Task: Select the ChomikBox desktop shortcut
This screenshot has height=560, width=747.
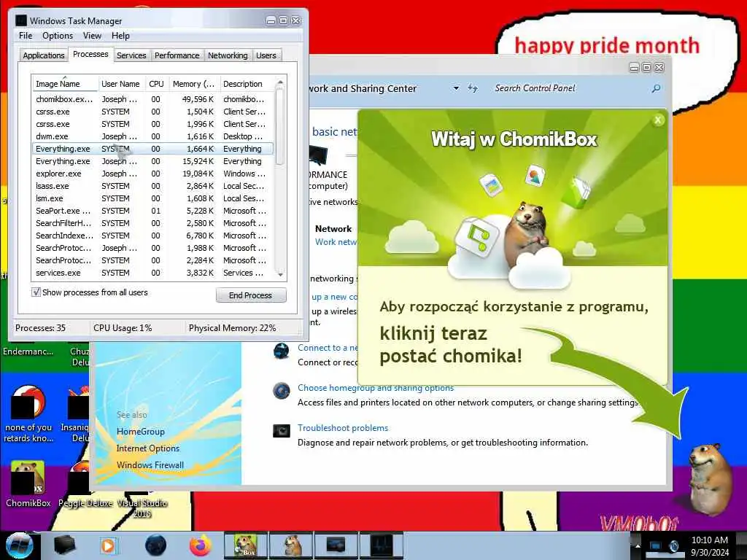Action: click(x=28, y=484)
